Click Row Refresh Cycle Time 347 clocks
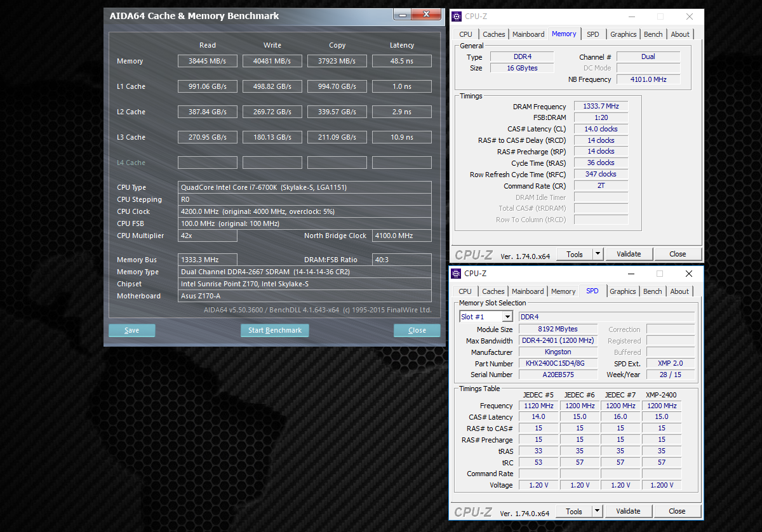This screenshot has width=762, height=532. point(601,174)
